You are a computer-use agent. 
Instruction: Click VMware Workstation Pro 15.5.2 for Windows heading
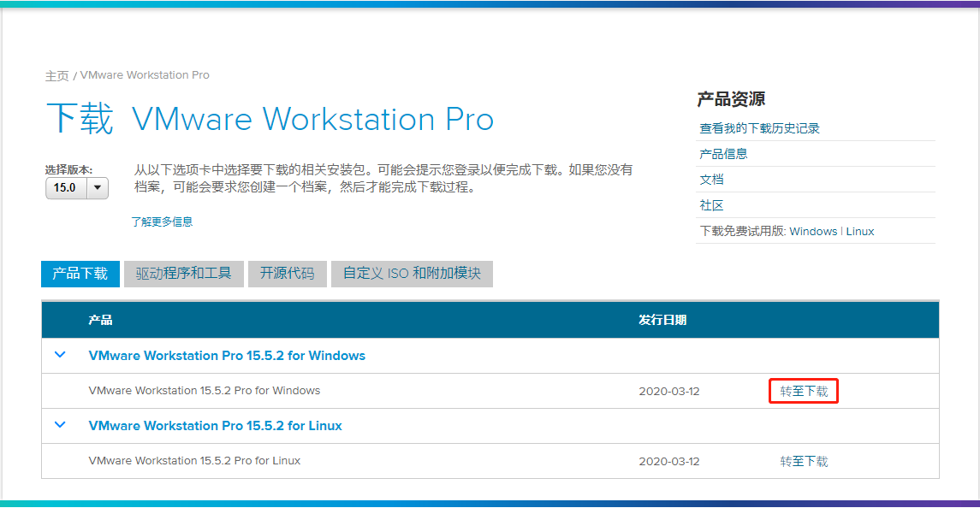pyautogui.click(x=227, y=356)
